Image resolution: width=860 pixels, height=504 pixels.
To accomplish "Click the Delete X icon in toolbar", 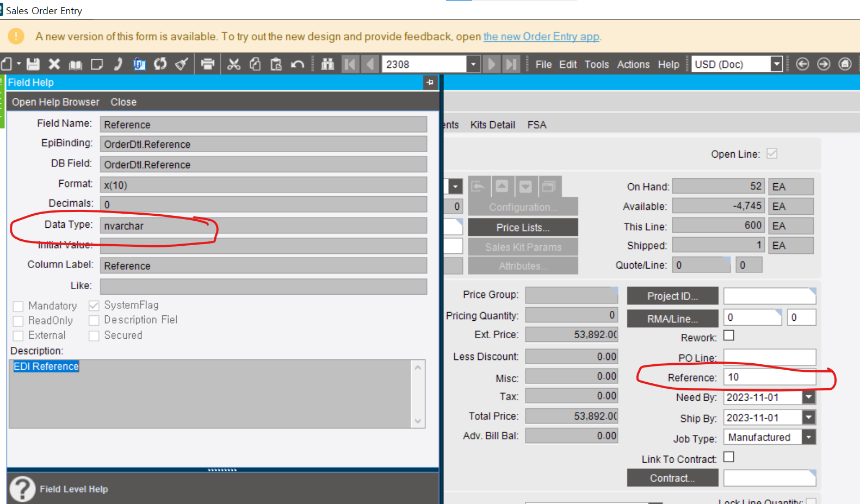I will (x=54, y=64).
